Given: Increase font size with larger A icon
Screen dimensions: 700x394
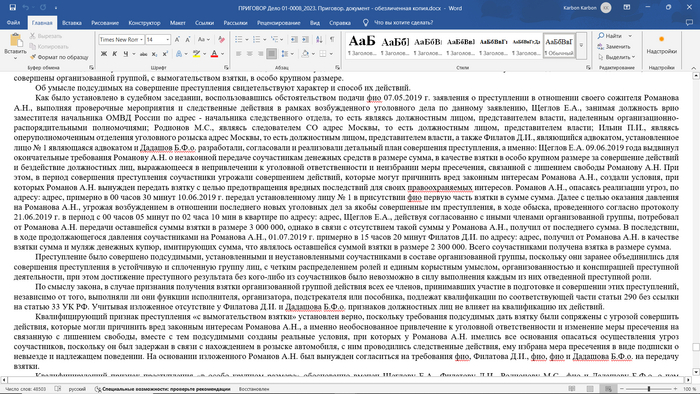Looking at the screenshot, I should [x=177, y=39].
